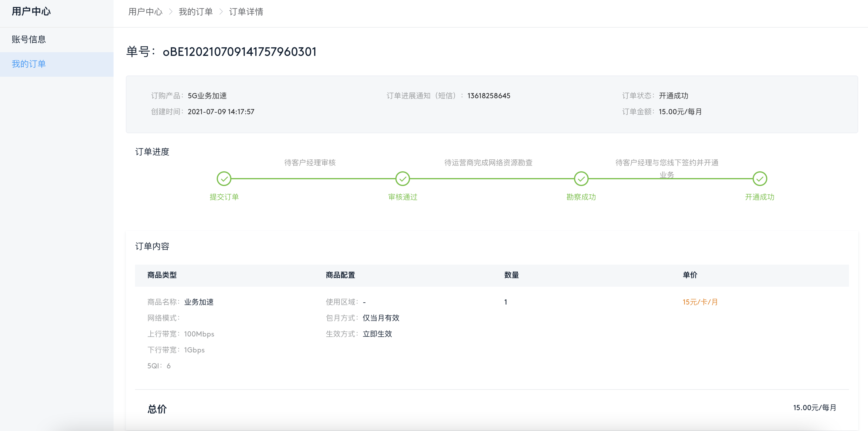Click the 商品配置 column header

340,275
